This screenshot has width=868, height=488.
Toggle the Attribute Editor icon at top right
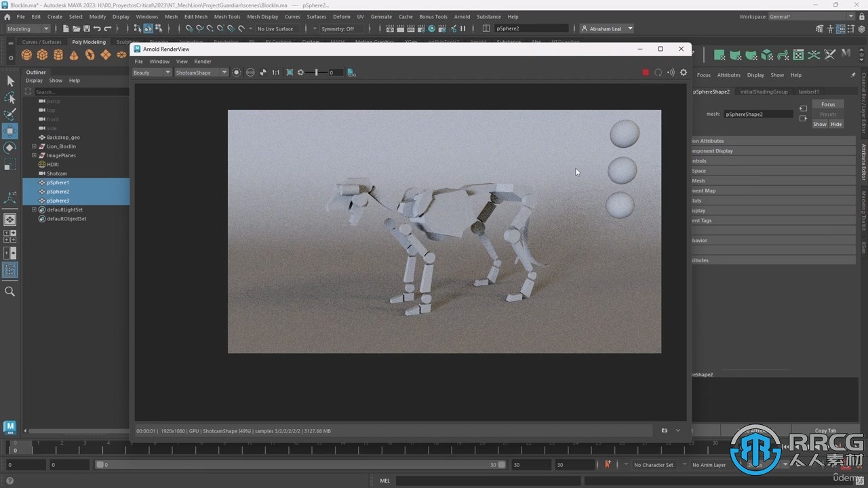pos(842,29)
